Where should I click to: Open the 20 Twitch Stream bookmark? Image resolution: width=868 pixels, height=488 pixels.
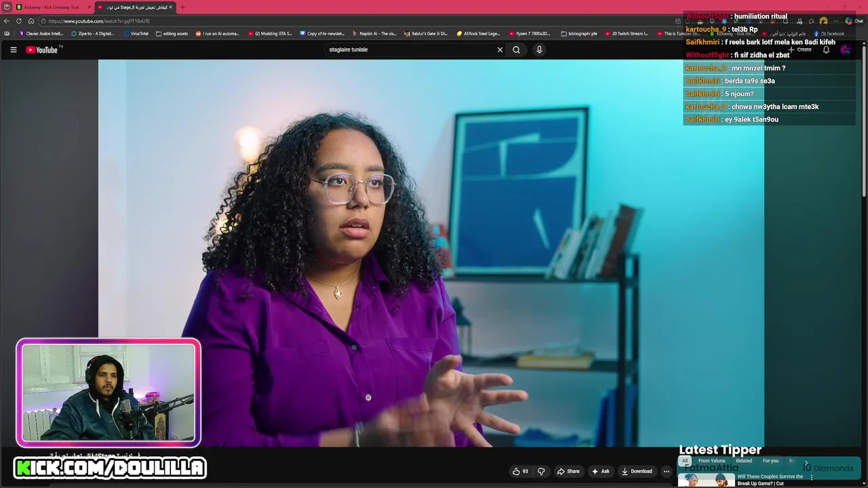(627, 33)
